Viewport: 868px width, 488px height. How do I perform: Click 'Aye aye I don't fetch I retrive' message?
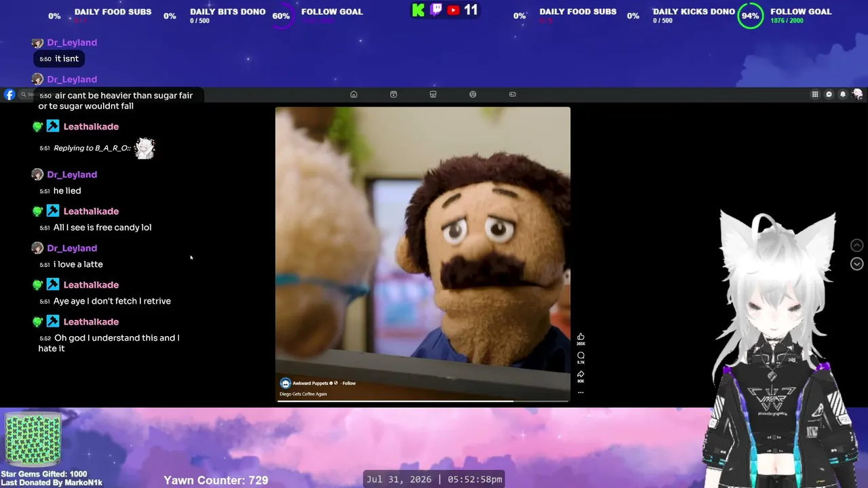(x=112, y=301)
